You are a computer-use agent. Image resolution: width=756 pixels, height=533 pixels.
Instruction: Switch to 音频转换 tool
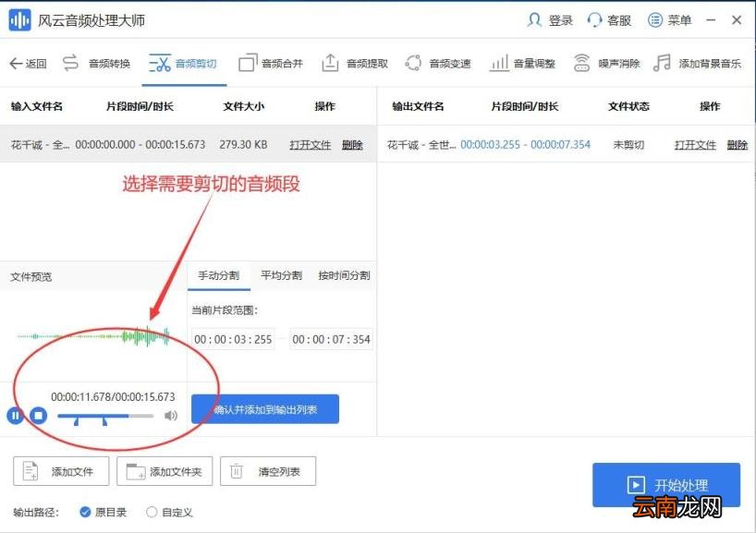[x=96, y=63]
